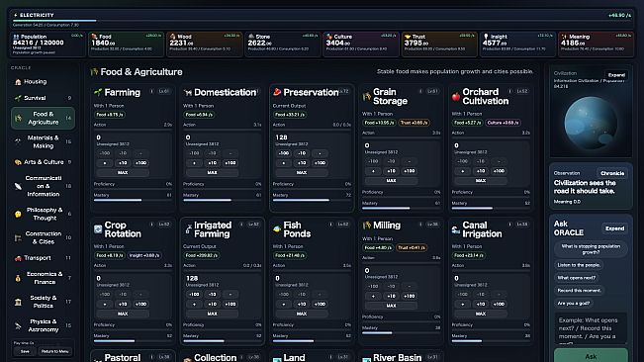Open the Meaning resource card
The height and width of the screenshot is (362, 644).
596,45
